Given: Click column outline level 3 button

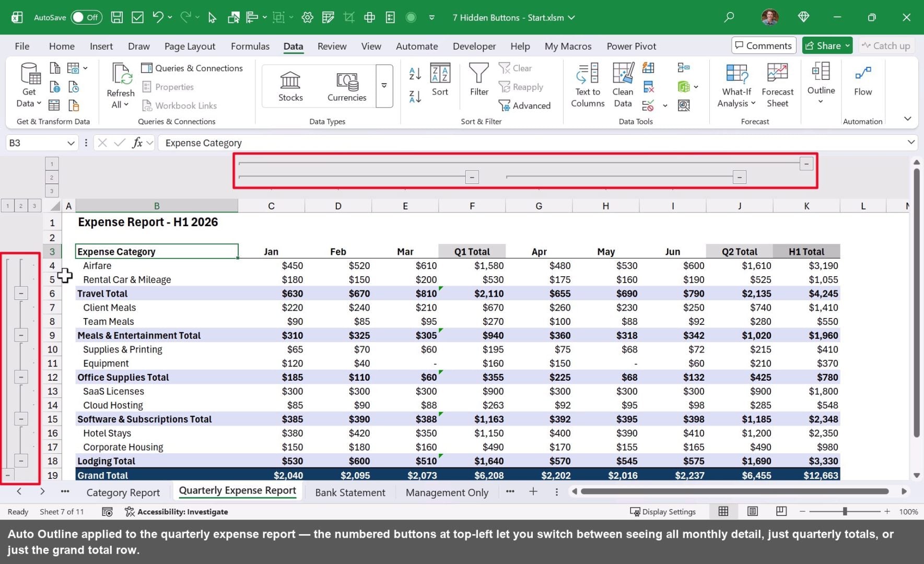Looking at the screenshot, I should pos(52,191).
